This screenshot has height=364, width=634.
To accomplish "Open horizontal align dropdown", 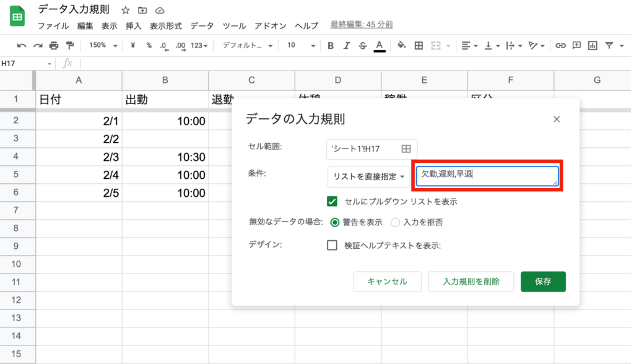I will (x=469, y=45).
